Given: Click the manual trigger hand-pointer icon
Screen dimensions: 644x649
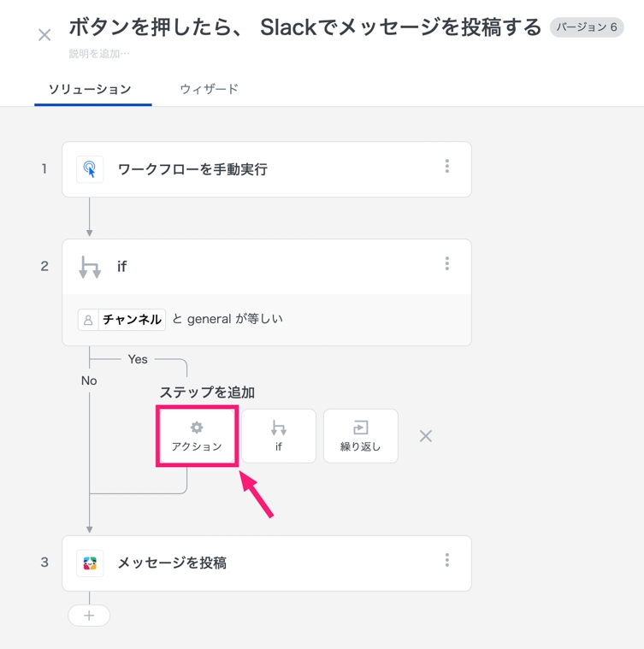Looking at the screenshot, I should pyautogui.click(x=90, y=169).
